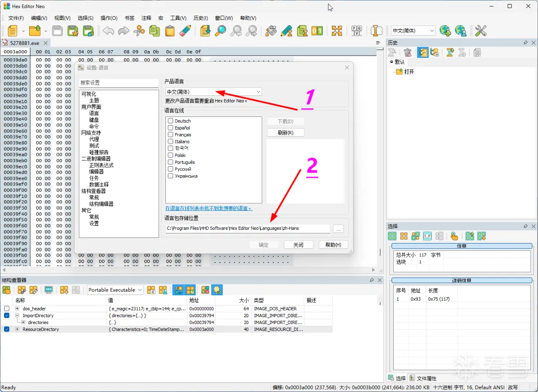Image resolution: width=538 pixels, height=392 pixels.
Task: Click the orange expand arrows icon
Action: 337,30
